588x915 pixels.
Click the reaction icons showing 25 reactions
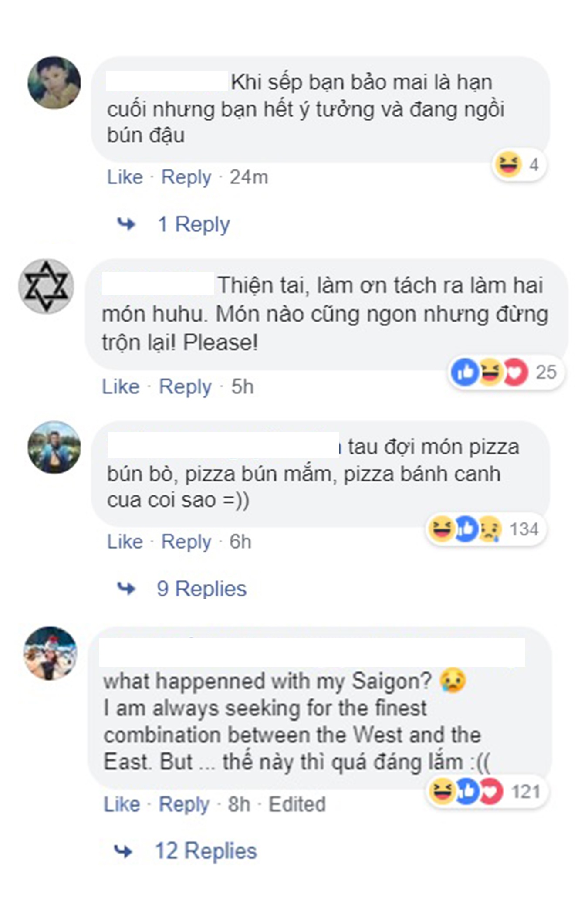point(490,372)
